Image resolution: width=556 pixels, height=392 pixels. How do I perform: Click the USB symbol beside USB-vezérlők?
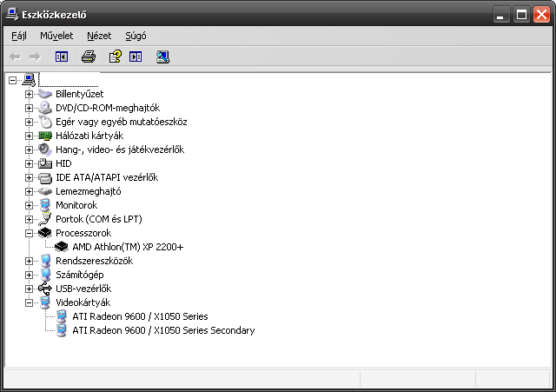[x=45, y=289]
